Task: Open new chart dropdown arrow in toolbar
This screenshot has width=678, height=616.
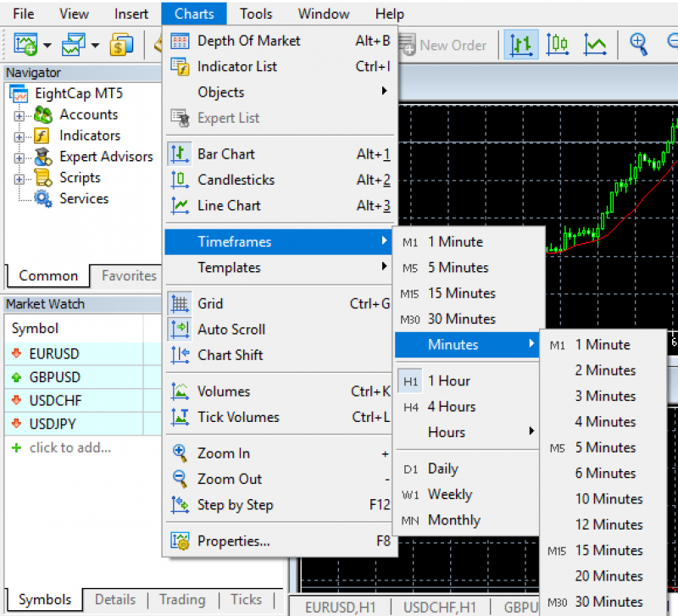Action: (47, 45)
